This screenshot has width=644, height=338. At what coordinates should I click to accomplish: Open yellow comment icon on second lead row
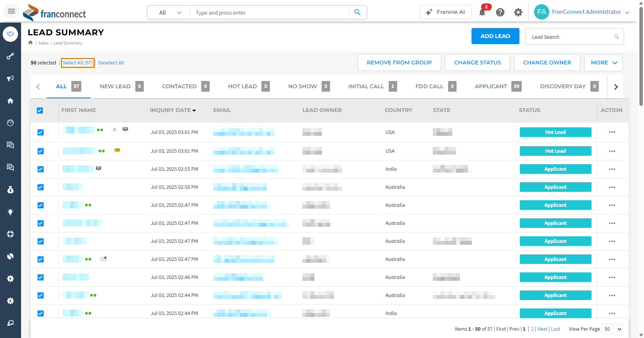pos(117,150)
